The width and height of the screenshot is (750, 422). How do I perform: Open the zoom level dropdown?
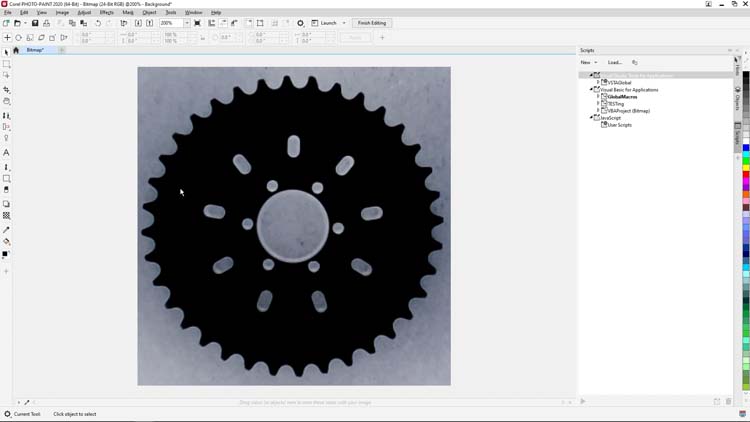(187, 23)
